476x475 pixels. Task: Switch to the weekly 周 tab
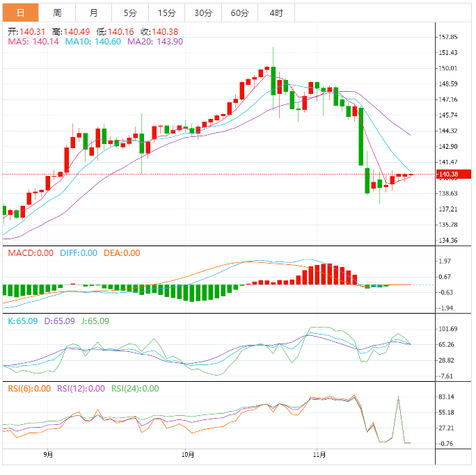pyautogui.click(x=57, y=13)
